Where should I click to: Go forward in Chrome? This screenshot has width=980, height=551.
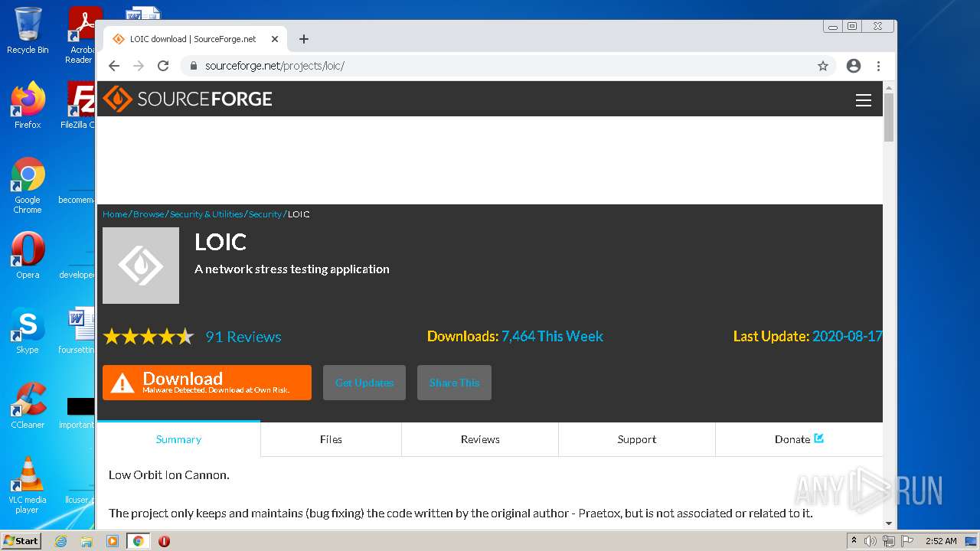point(139,66)
